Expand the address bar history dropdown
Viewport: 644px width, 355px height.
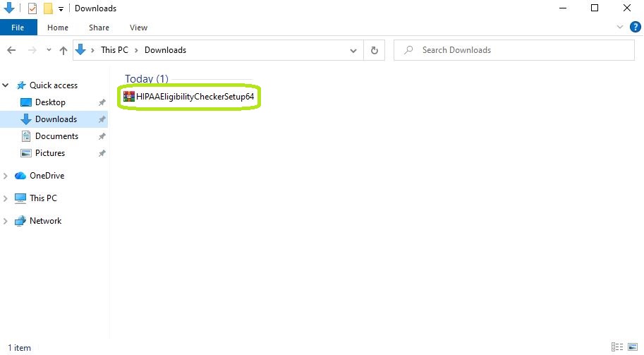pyautogui.click(x=353, y=51)
